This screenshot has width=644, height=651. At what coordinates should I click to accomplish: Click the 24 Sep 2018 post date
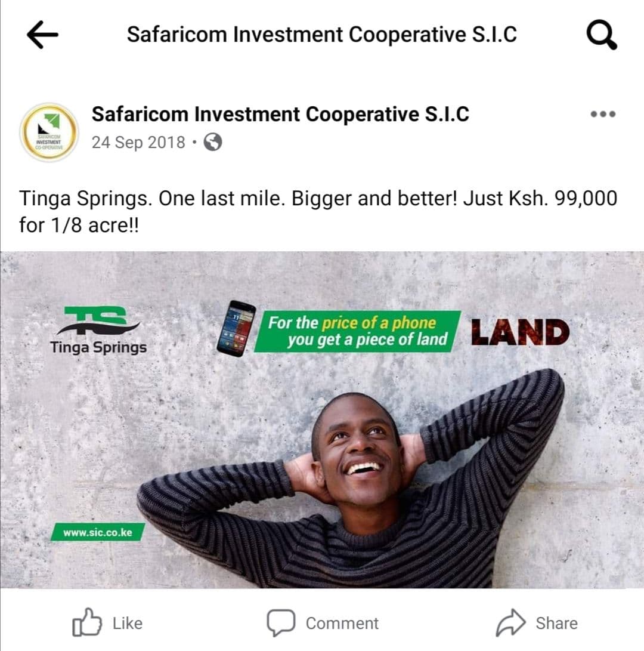[x=138, y=143]
